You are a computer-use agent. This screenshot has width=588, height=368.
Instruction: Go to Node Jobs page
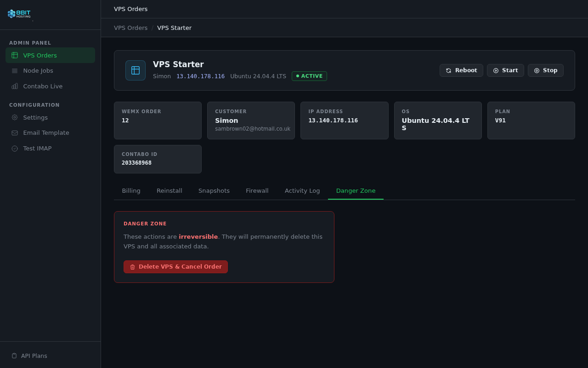[50, 71]
